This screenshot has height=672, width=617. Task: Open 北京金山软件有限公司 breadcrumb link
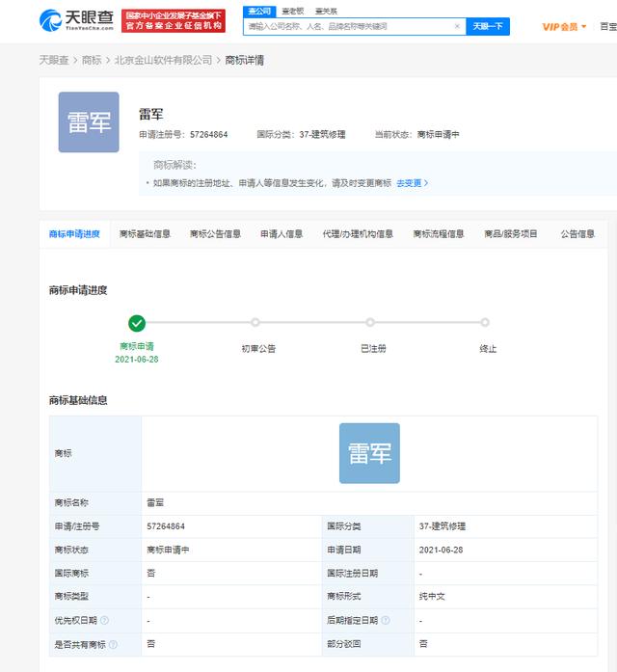click(x=163, y=60)
